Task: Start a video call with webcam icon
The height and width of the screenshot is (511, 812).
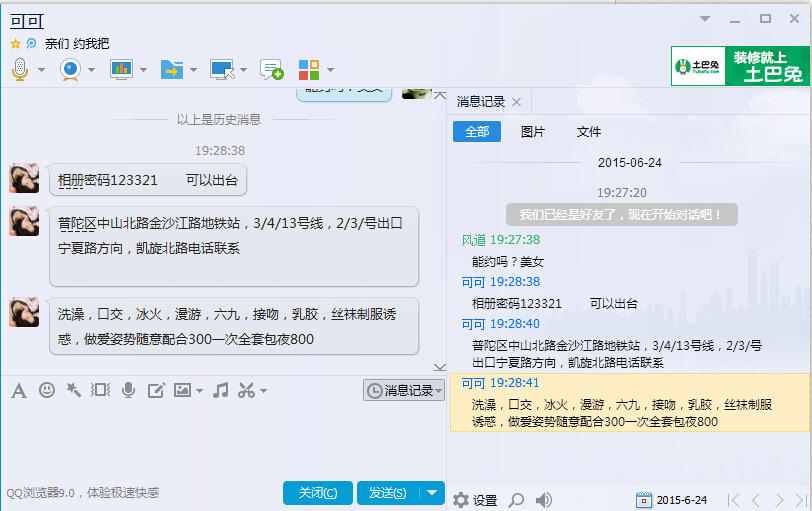Action: click(x=70, y=69)
